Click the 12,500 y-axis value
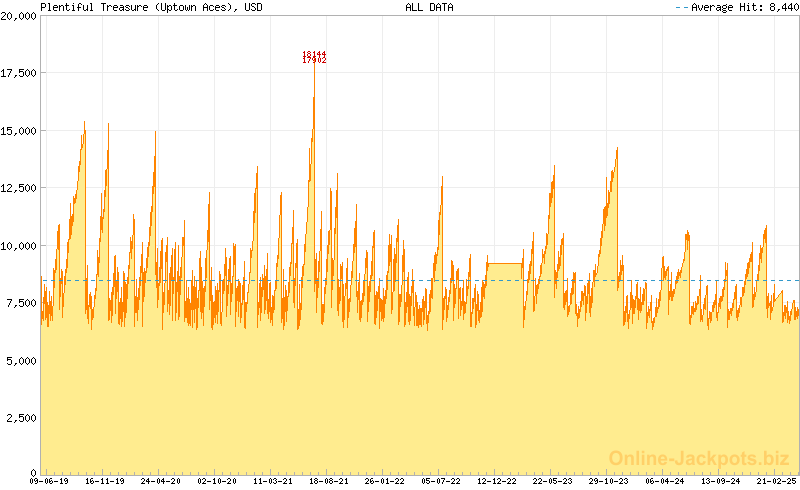800x490 pixels. tap(19, 188)
